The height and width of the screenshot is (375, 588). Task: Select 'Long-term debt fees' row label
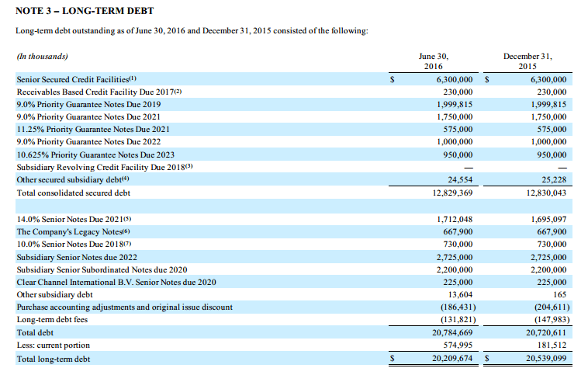click(x=52, y=319)
